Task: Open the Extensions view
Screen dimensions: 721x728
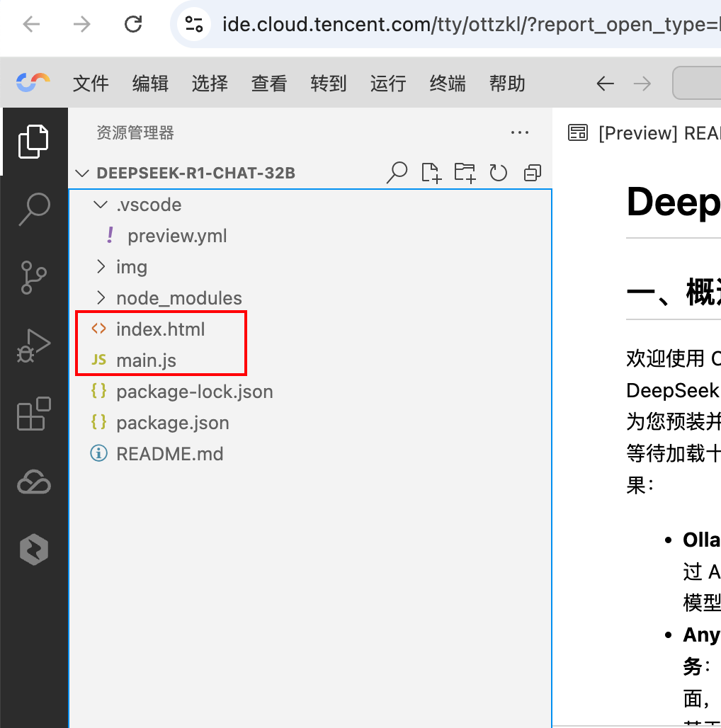Action: pyautogui.click(x=33, y=414)
